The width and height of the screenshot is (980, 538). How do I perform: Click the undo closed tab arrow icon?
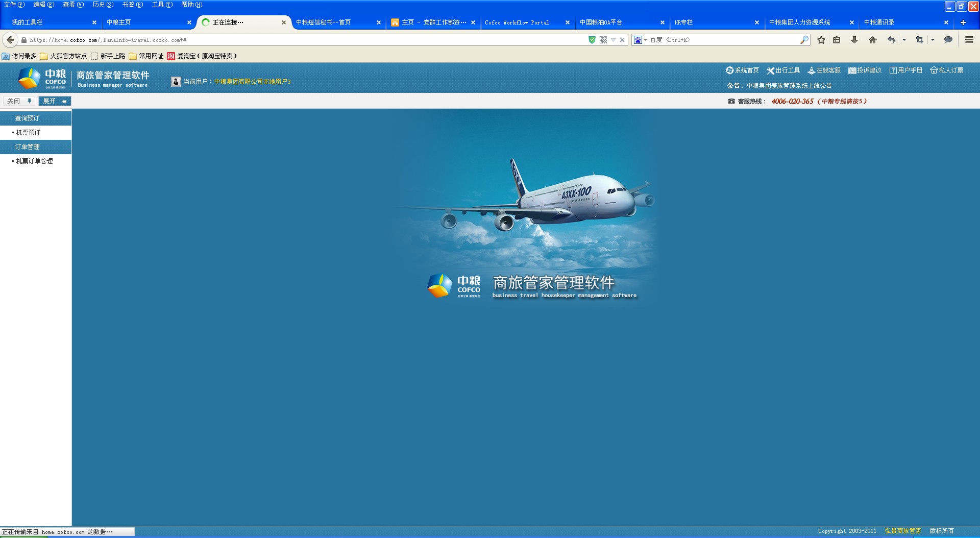891,40
